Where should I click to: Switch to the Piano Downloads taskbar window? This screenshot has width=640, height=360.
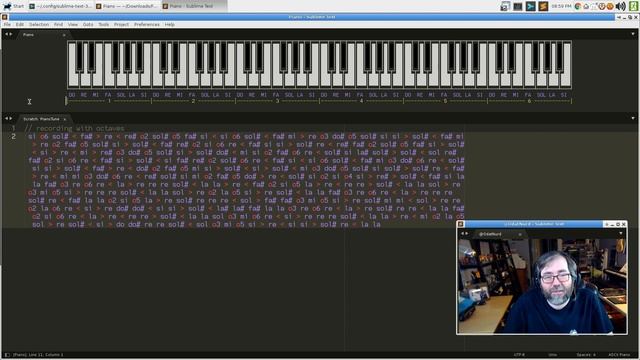[127, 6]
